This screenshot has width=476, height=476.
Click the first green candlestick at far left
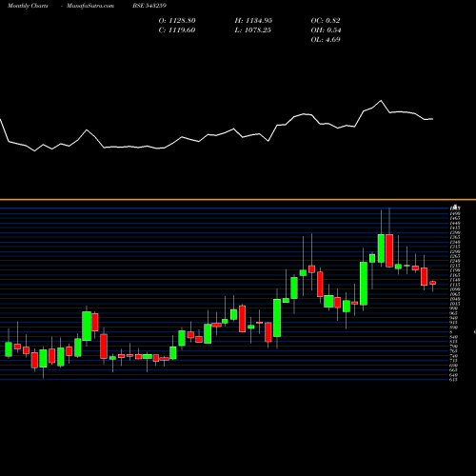coord(9,349)
